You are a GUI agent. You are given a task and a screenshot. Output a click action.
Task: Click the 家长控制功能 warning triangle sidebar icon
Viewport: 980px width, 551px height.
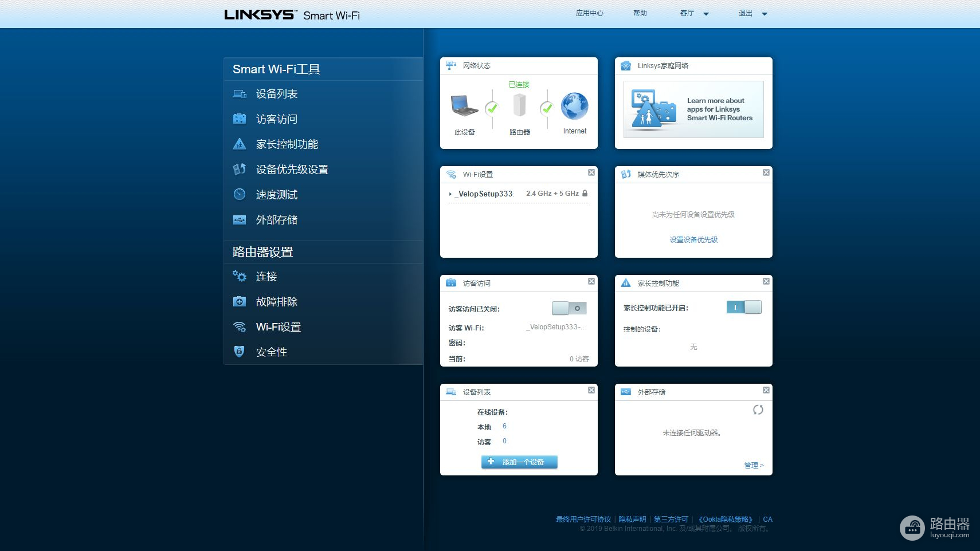pos(240,144)
